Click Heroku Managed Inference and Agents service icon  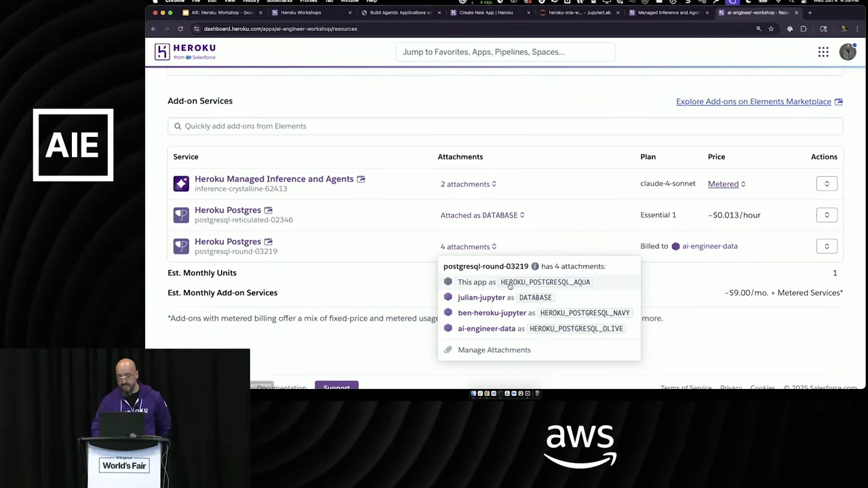pos(181,184)
